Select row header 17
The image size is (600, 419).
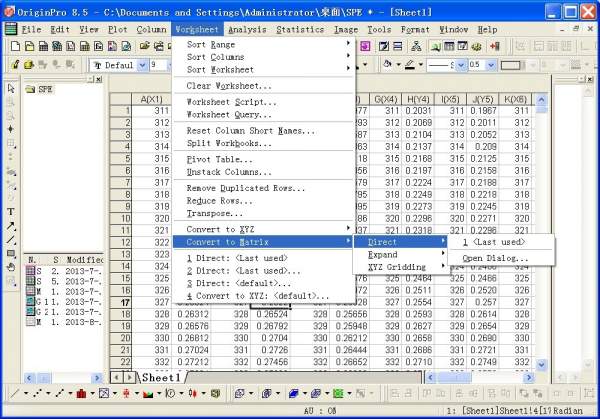pyautogui.click(x=121, y=302)
